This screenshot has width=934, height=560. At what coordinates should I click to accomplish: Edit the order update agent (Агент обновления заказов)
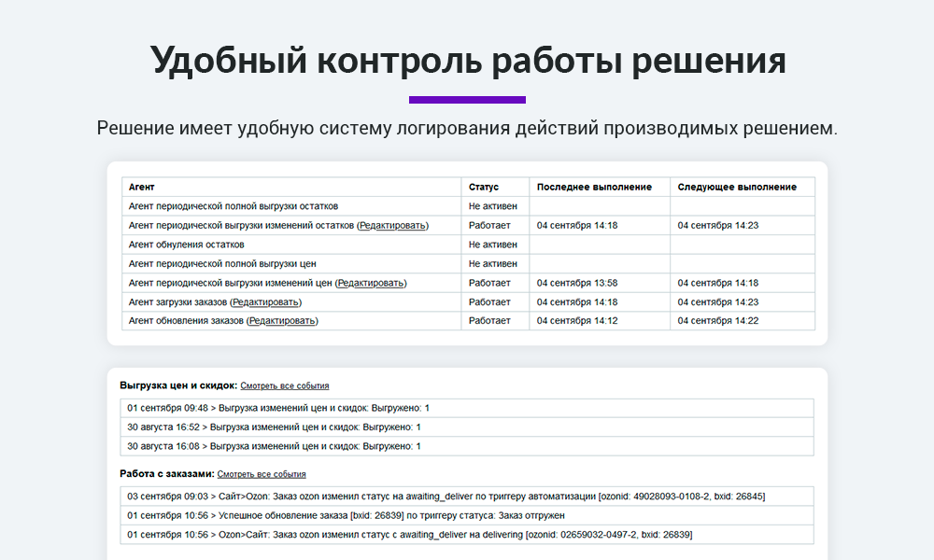[282, 321]
